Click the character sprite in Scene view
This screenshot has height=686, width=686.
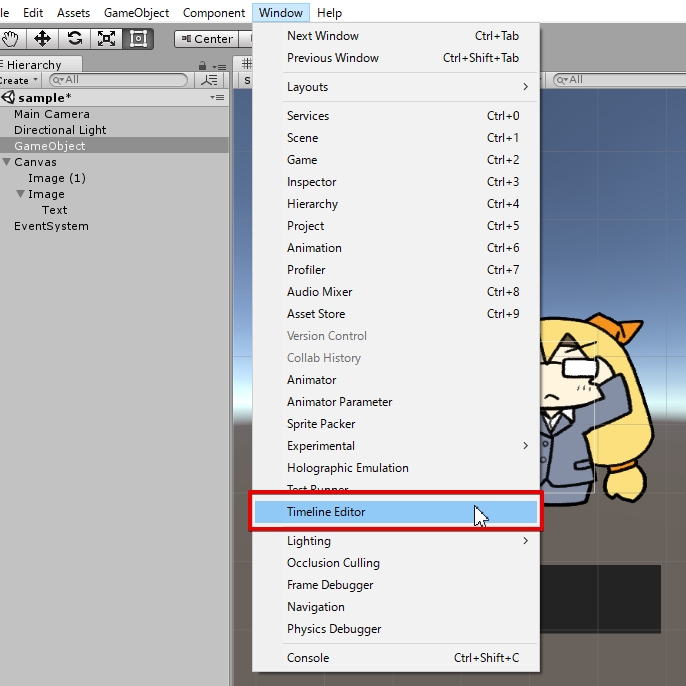[x=595, y=411]
